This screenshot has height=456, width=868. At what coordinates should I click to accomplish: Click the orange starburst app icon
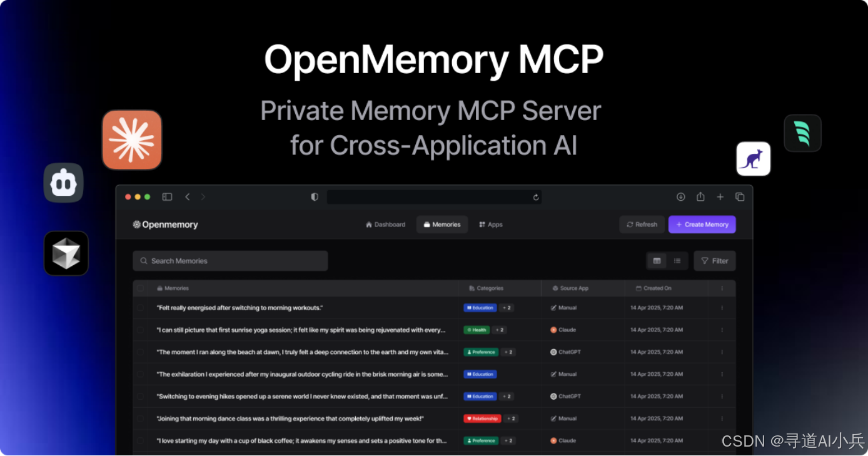pyautogui.click(x=131, y=139)
